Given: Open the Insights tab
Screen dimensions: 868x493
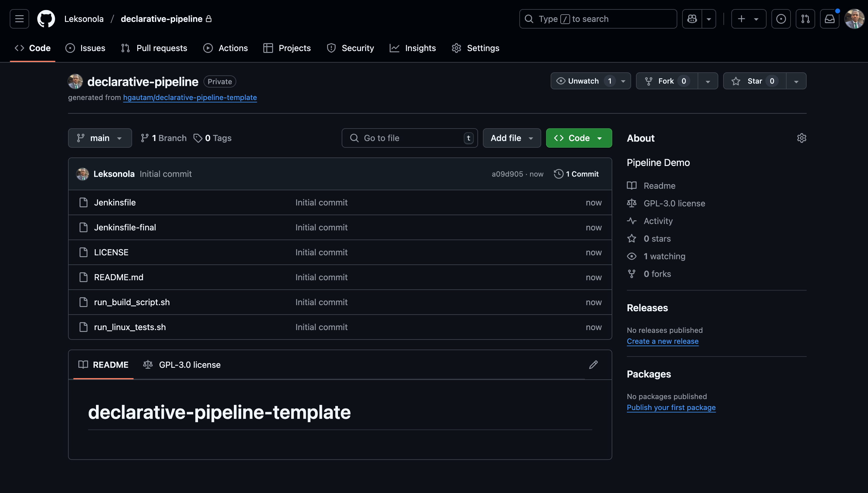Looking at the screenshot, I should pyautogui.click(x=413, y=48).
